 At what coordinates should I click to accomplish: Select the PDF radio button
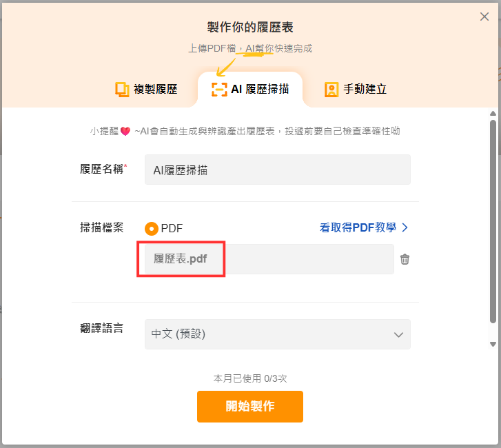(152, 228)
